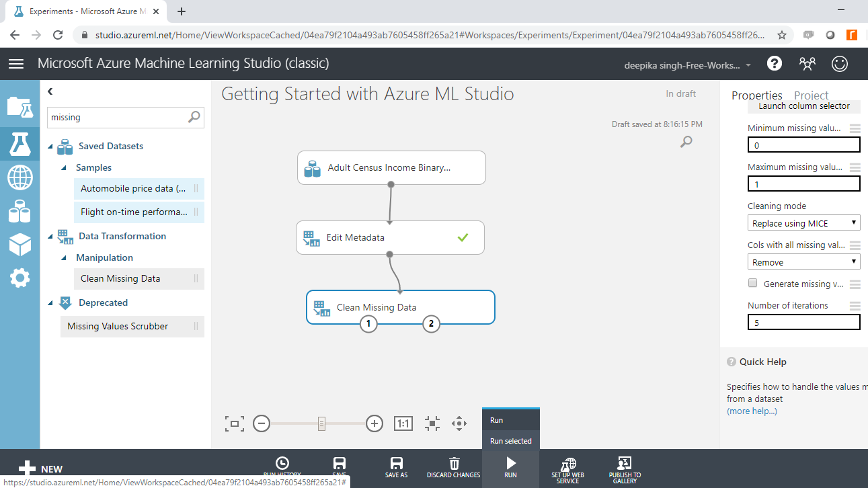
Task: Open a new browser tab
Action: (x=182, y=11)
